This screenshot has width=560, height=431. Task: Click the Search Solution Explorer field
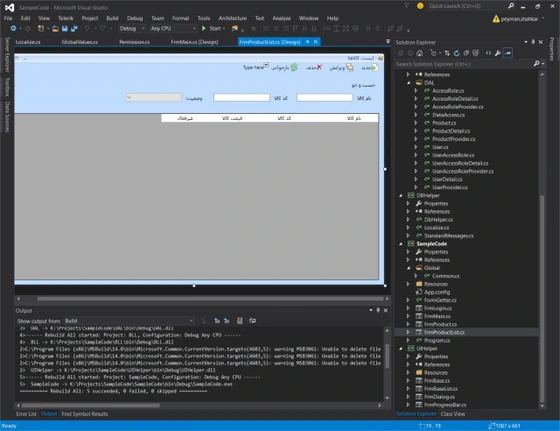pos(464,64)
